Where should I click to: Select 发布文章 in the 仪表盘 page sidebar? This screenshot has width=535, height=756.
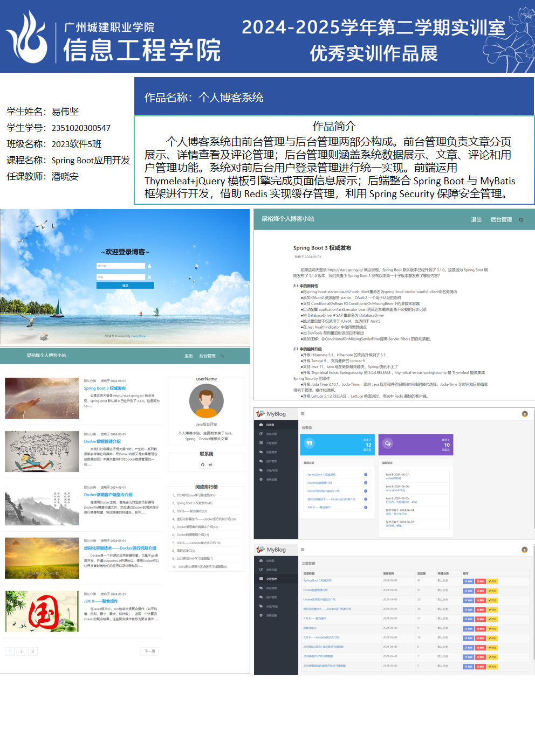click(x=271, y=434)
